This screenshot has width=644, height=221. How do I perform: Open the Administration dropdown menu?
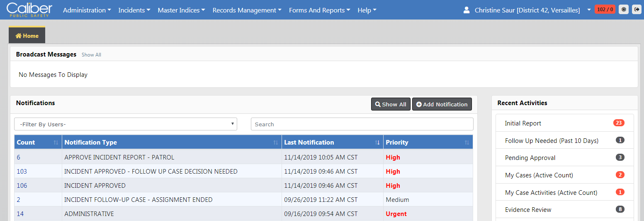point(87,10)
